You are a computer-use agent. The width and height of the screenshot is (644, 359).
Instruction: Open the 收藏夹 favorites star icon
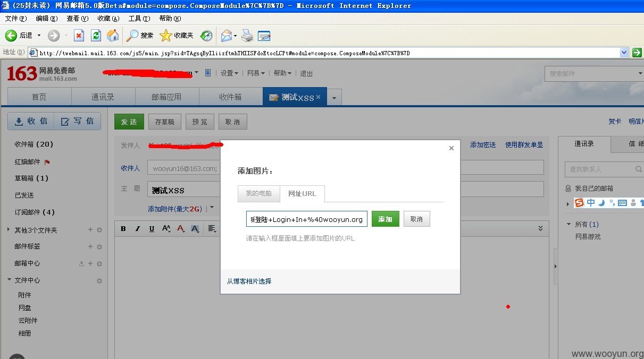point(166,36)
